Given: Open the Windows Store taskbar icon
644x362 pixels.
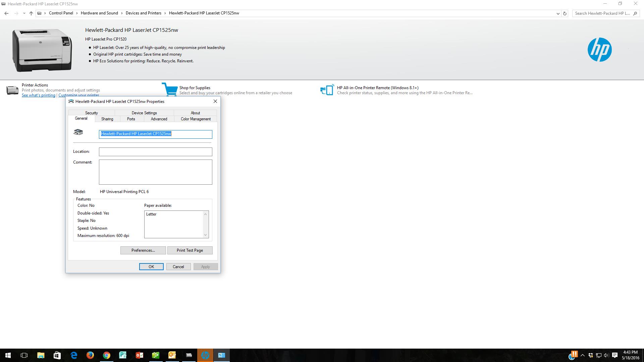Looking at the screenshot, I should tap(57, 355).
